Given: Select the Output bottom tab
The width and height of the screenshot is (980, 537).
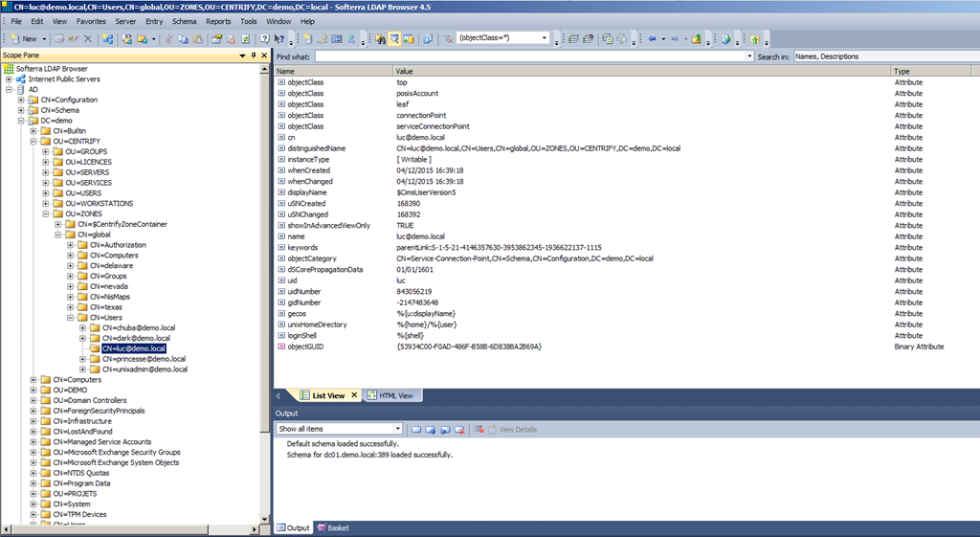Looking at the screenshot, I should click(x=293, y=528).
